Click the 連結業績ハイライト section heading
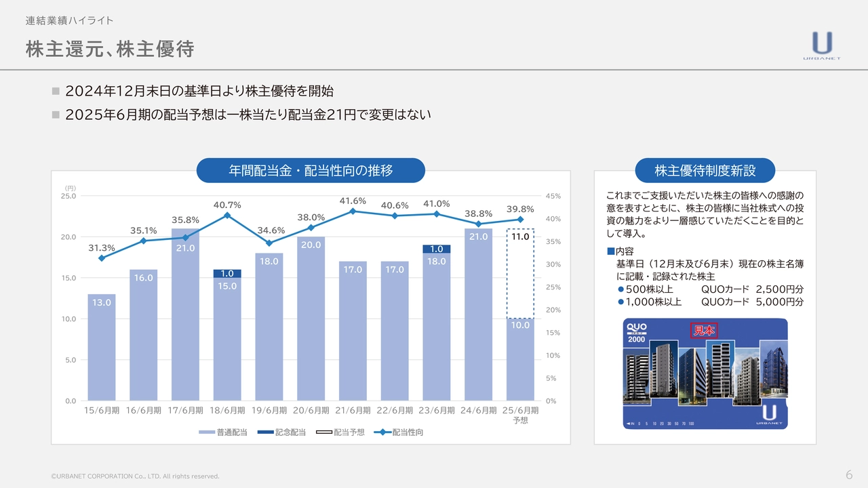The height and width of the screenshot is (488, 868). point(69,20)
